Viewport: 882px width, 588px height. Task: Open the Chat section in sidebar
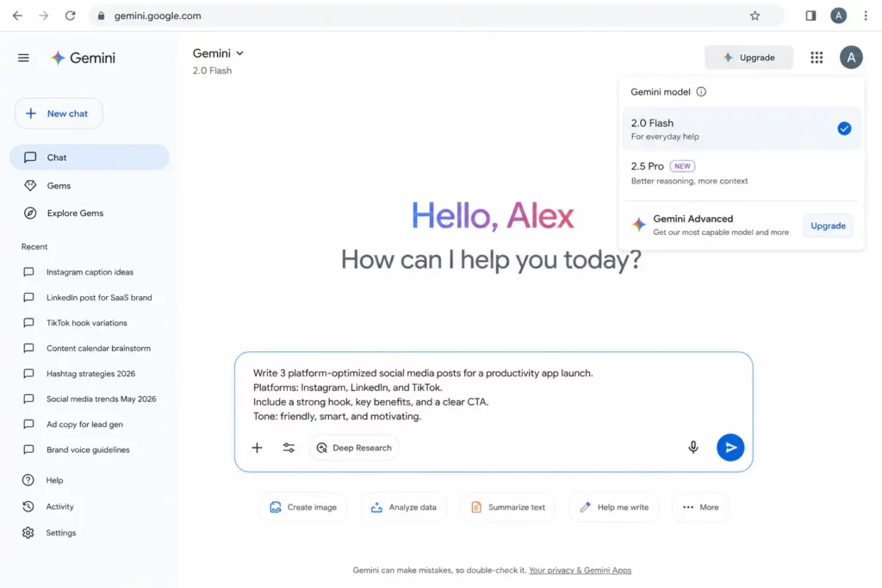coord(90,158)
